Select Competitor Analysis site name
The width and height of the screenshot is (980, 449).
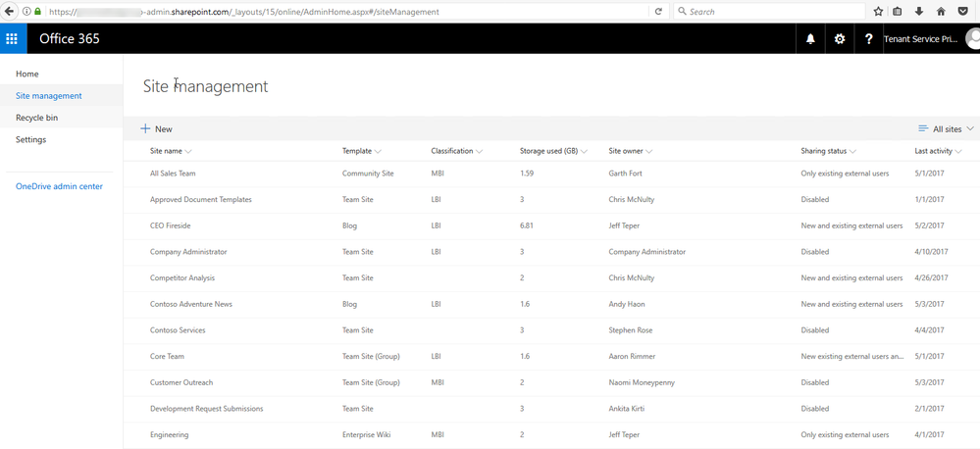coord(182,277)
